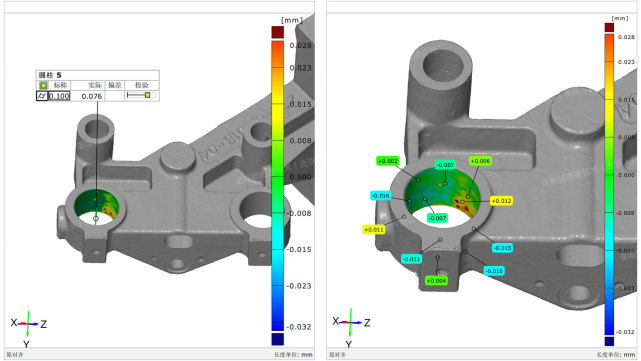Screen dimensions: 641x361
Task: Click 原对齐 in the right view status bar
Action: 338,355
